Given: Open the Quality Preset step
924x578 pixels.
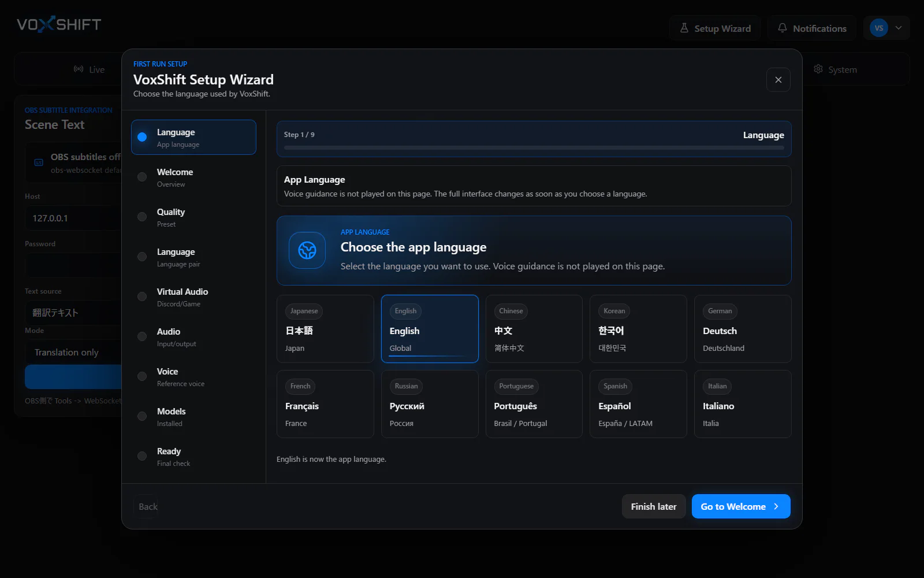Looking at the screenshot, I should [193, 217].
